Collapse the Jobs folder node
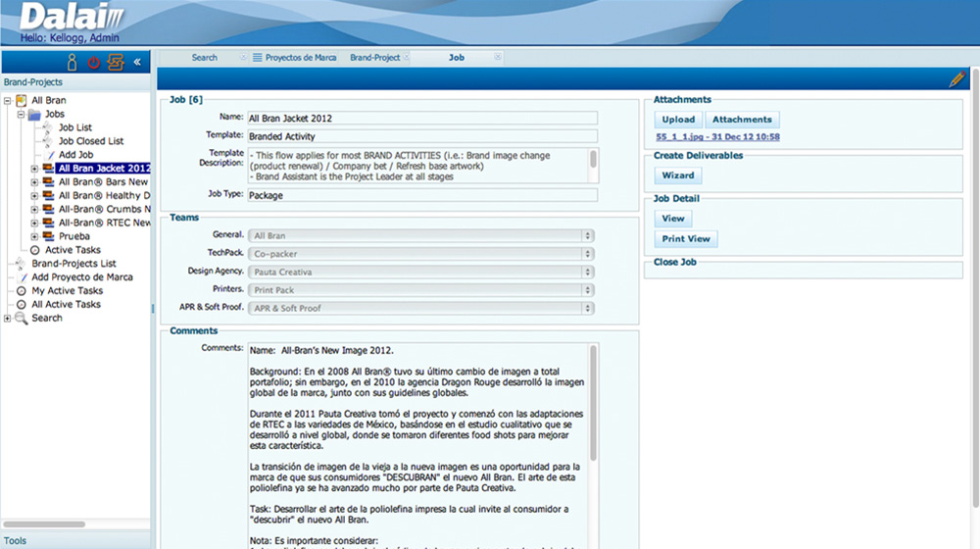 21,115
